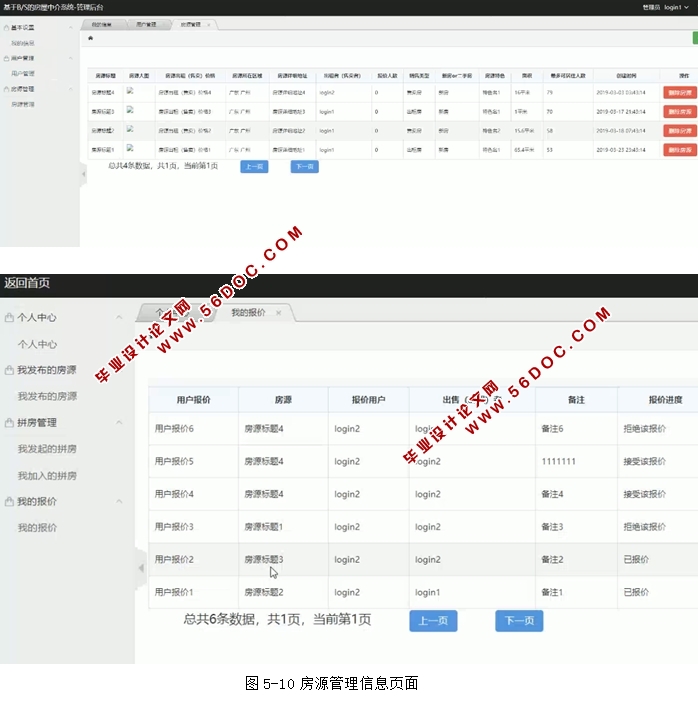Click the lock icon beside 我的报价 sidebar group
Viewport: 698px width, 705px height.
point(9,501)
